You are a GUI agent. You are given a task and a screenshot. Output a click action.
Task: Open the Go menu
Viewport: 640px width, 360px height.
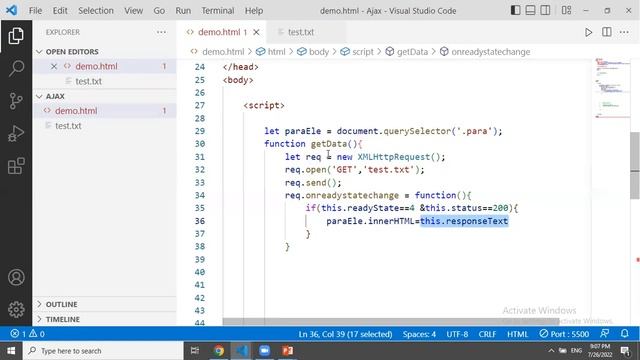[x=159, y=11]
